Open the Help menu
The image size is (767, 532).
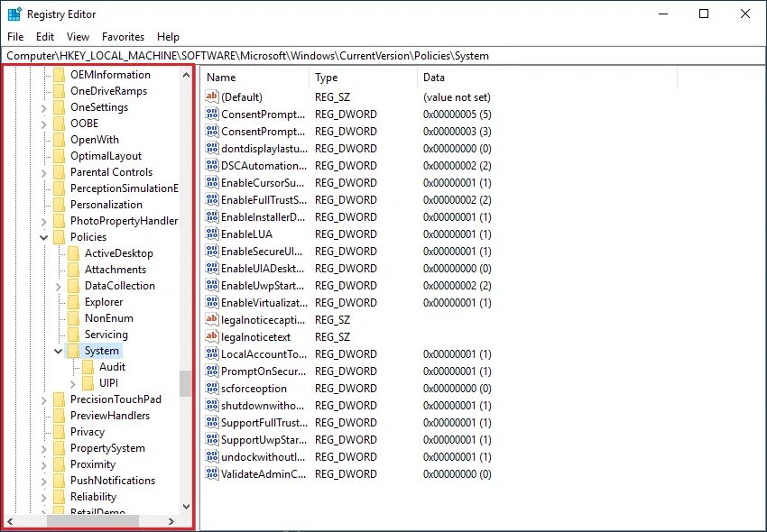(168, 37)
